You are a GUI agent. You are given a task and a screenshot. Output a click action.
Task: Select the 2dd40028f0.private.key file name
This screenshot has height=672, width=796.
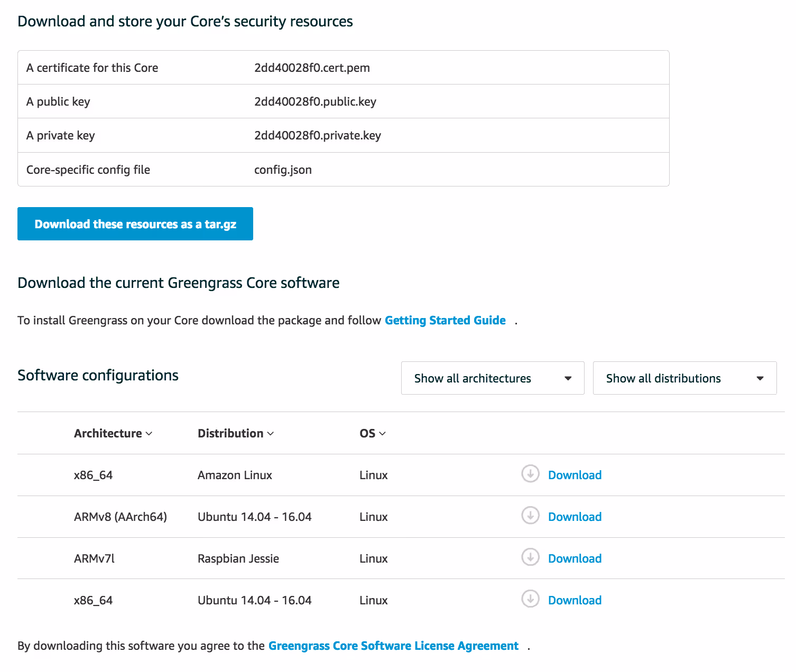coord(317,135)
